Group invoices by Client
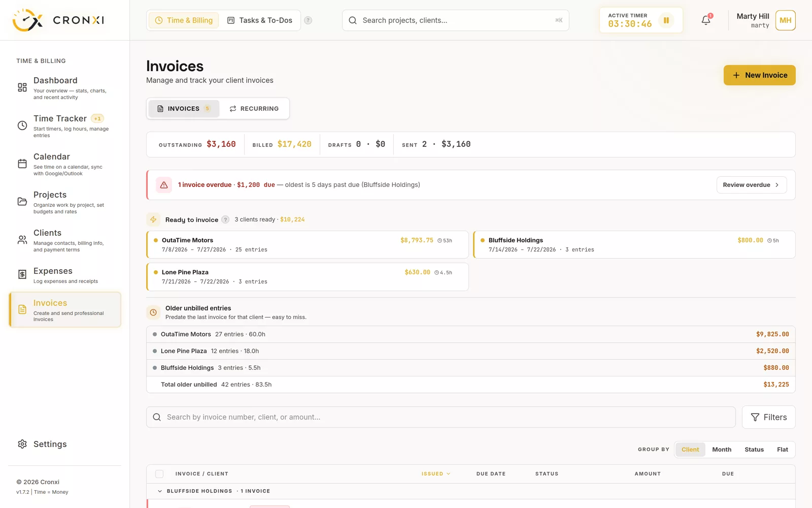The width and height of the screenshot is (812, 508). pos(690,450)
